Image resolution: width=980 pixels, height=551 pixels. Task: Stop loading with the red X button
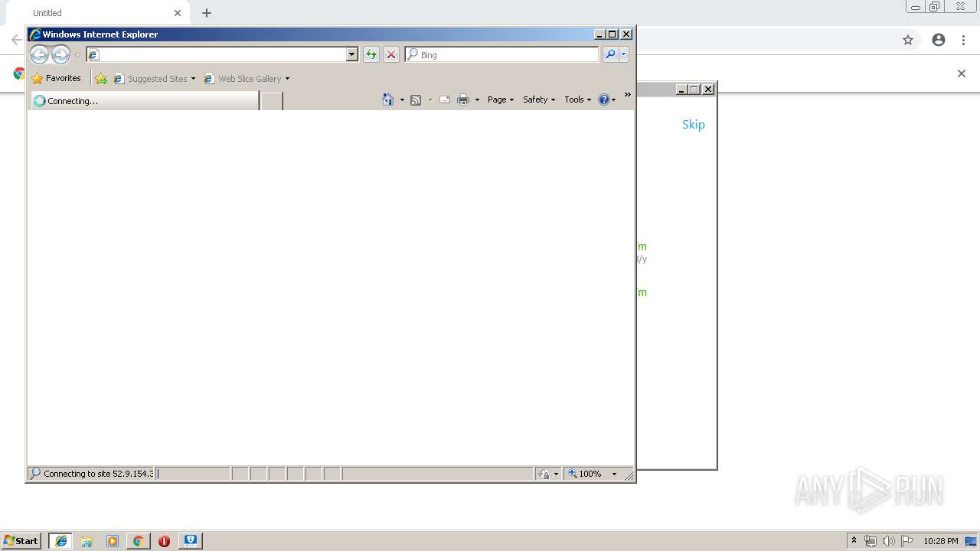point(391,54)
